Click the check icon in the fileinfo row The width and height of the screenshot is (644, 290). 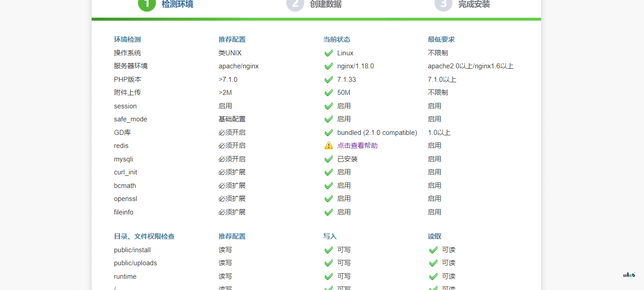(329, 212)
